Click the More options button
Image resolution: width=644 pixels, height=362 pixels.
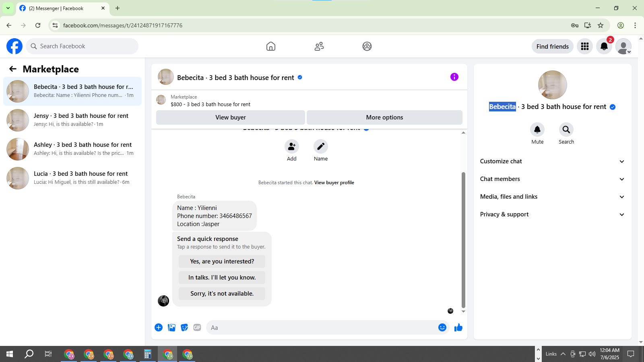(384, 117)
